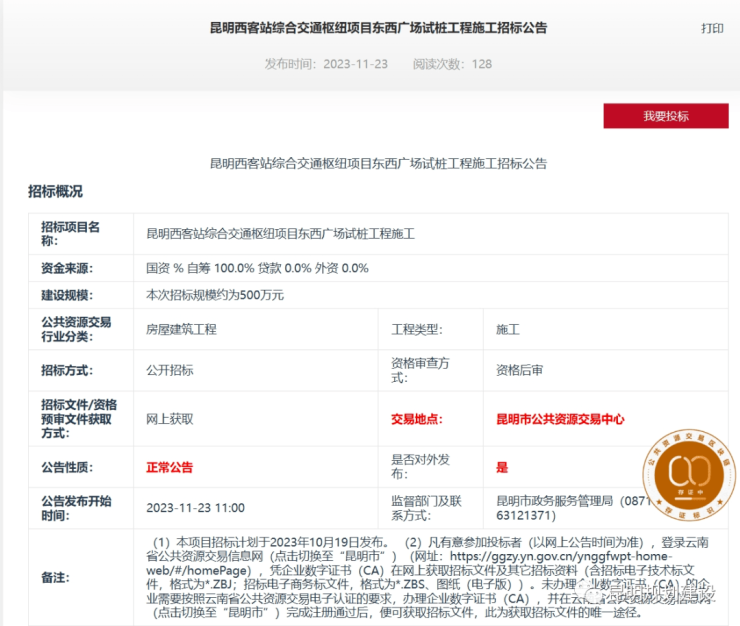
Task: Select the 招标项目名称 value cell
Action: (280, 234)
